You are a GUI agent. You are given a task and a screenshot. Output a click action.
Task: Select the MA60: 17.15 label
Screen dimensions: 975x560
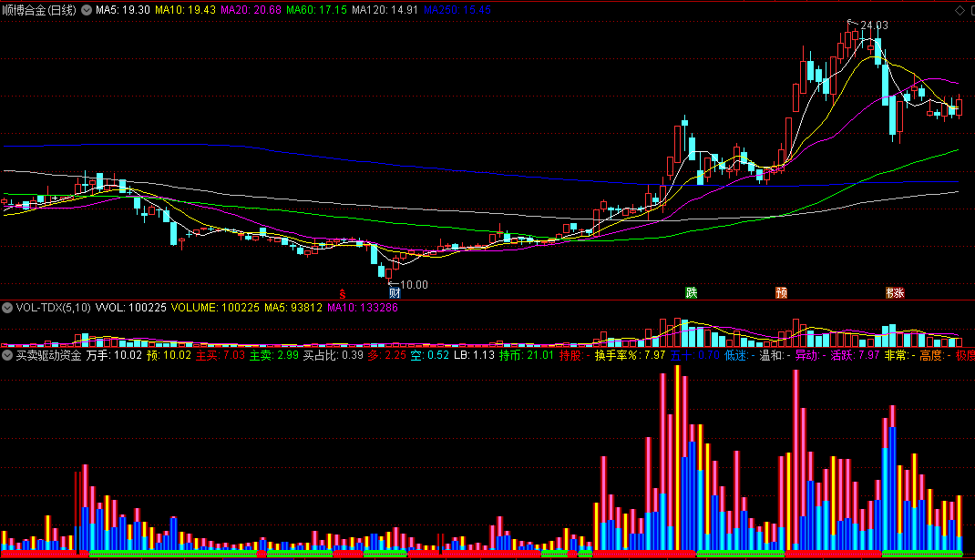coord(316,10)
